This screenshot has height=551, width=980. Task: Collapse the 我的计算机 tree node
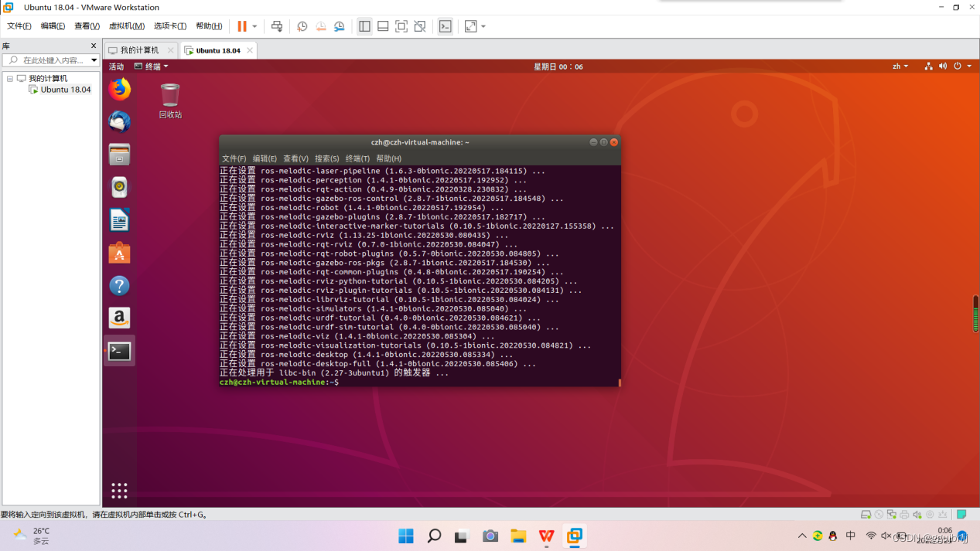pyautogui.click(x=10, y=78)
